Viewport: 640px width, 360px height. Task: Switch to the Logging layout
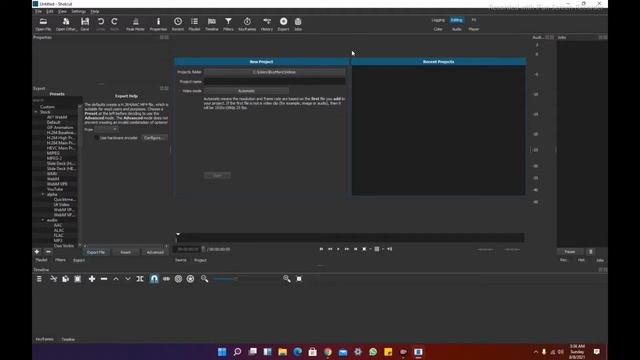coord(438,20)
